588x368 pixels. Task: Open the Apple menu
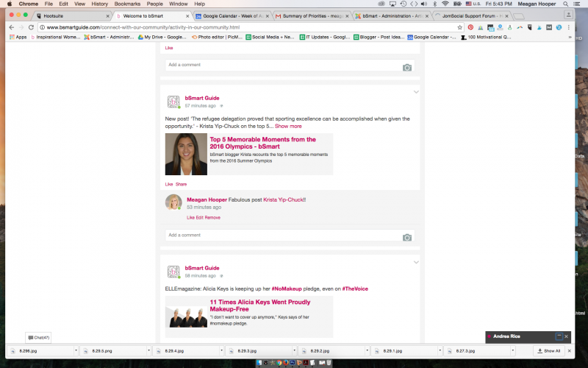pos(10,4)
